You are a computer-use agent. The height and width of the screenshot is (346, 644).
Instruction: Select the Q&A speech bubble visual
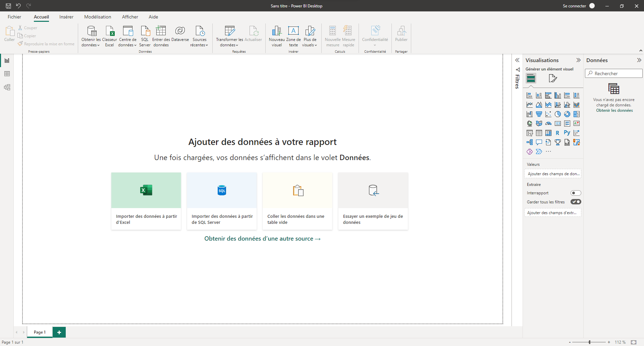tap(539, 142)
